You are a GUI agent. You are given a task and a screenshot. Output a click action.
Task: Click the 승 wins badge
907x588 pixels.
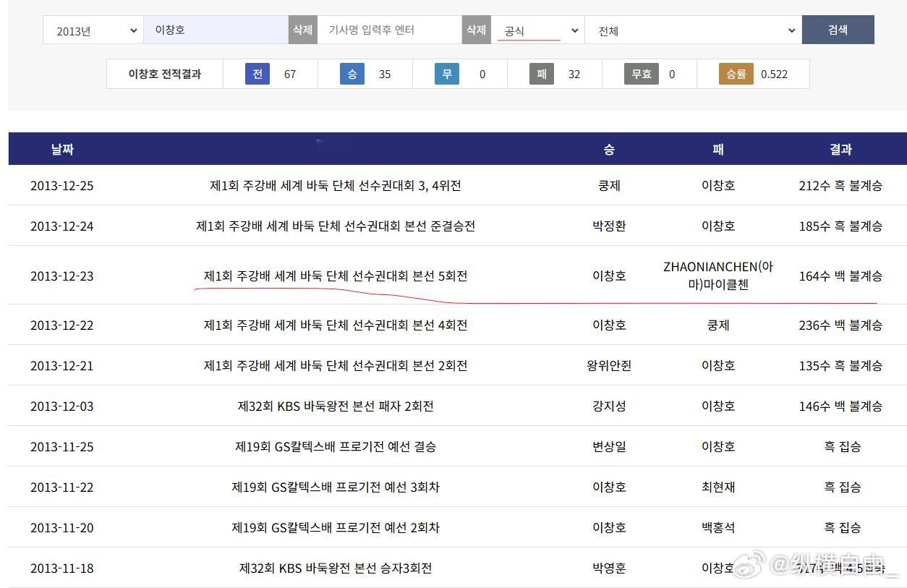click(x=352, y=74)
